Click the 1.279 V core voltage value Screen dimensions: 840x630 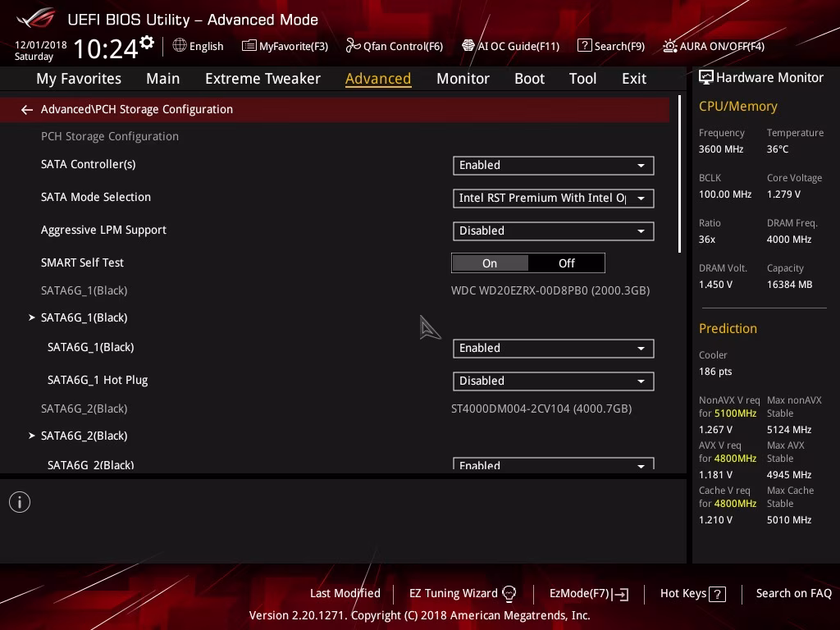point(783,194)
